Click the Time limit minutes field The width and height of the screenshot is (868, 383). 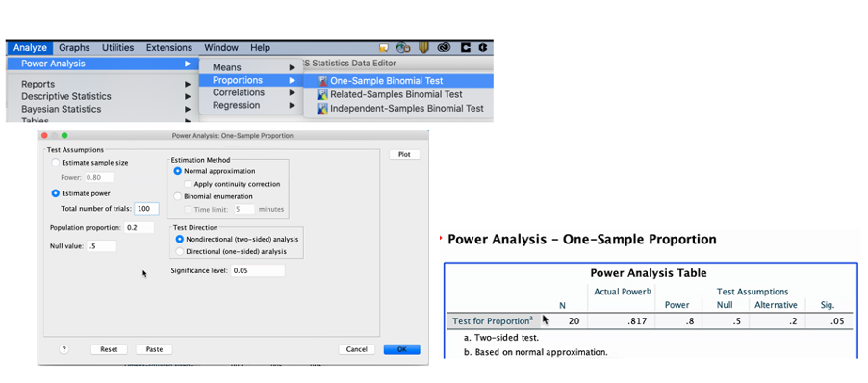coord(244,209)
